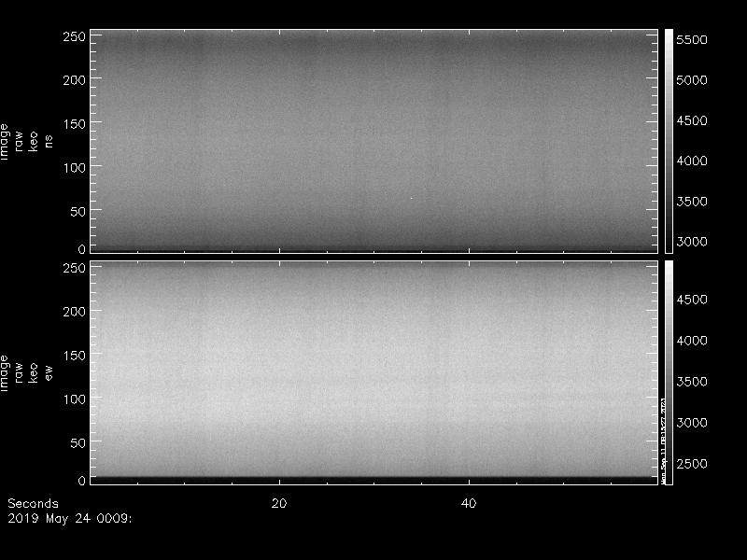This screenshot has width=747, height=560.
Task: Click the top north-south keogram panel
Action: click(373, 140)
